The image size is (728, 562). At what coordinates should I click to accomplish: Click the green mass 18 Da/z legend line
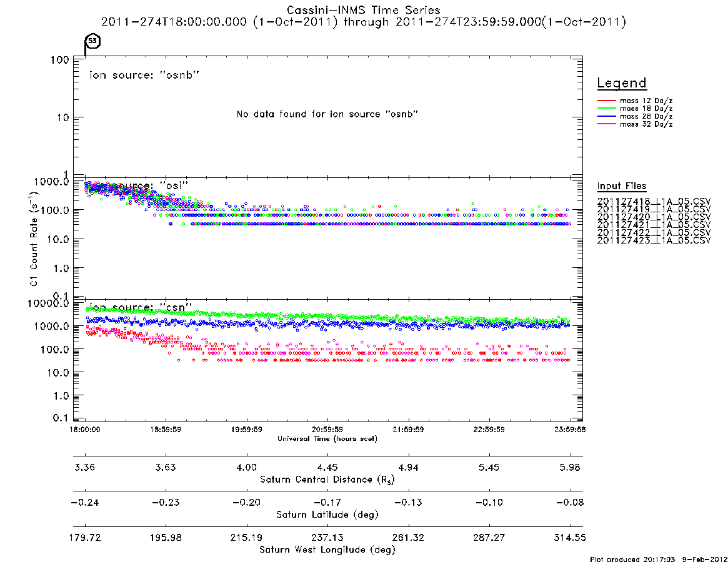(606, 109)
